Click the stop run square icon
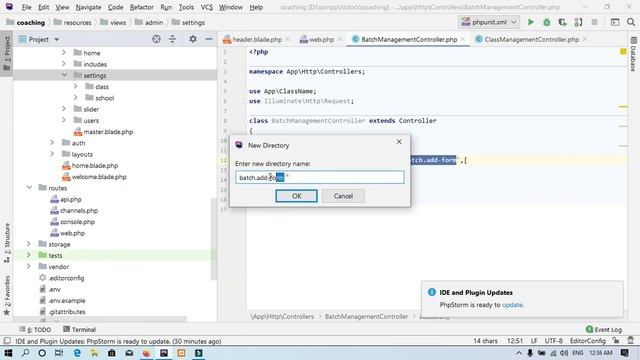Image resolution: width=640 pixels, height=360 pixels. point(594,22)
